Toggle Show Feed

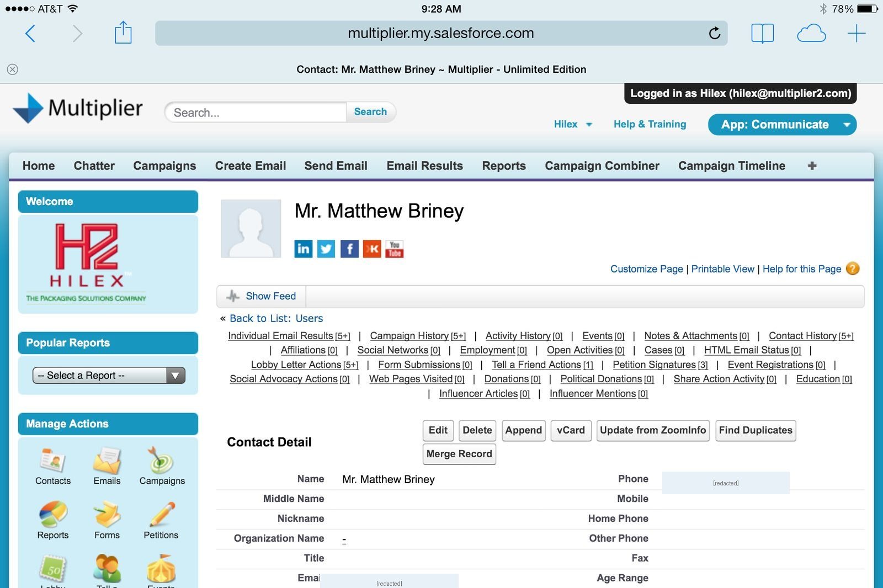[261, 296]
